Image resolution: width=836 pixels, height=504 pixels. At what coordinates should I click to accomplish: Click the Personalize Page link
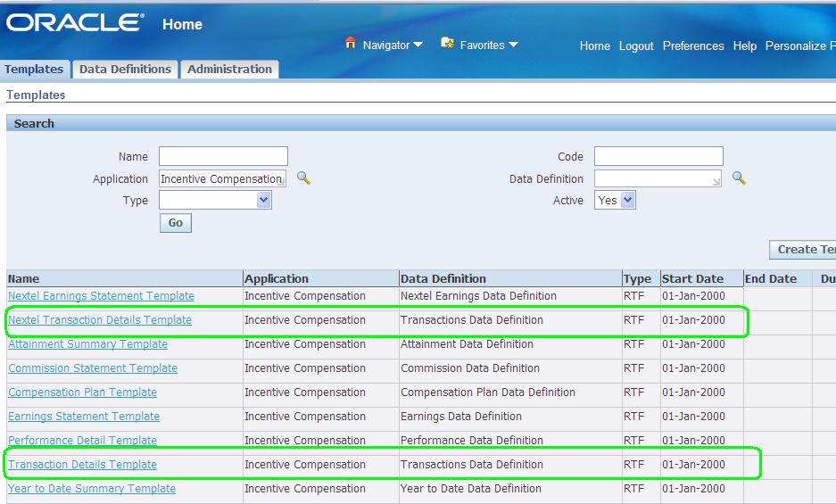(800, 45)
